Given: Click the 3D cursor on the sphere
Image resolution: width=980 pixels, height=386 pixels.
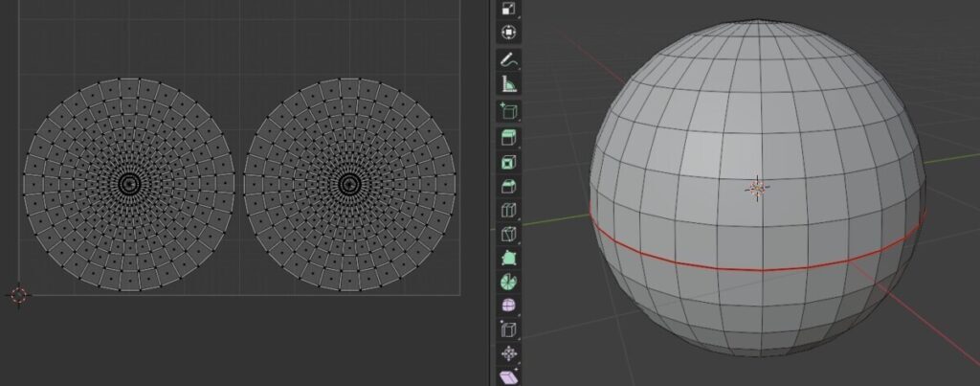Looking at the screenshot, I should point(757,188).
